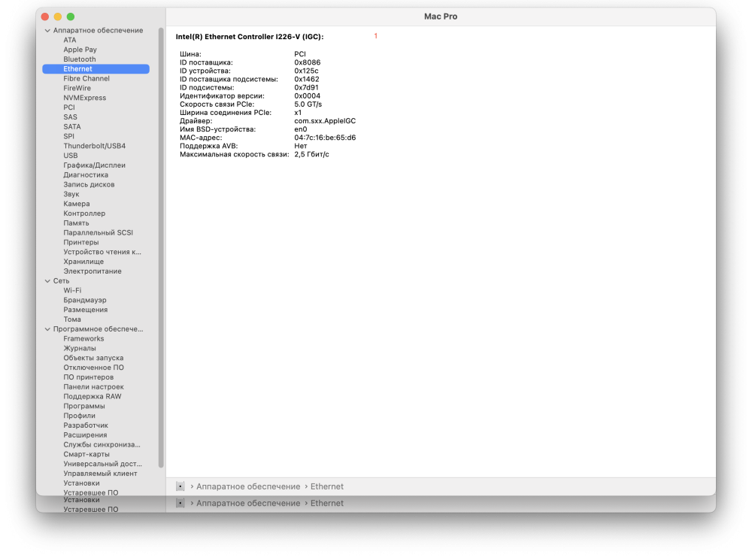This screenshot has width=752, height=560.
Task: Click the MAC address value 04:7c:16:be:65:d6
Action: [x=325, y=138]
